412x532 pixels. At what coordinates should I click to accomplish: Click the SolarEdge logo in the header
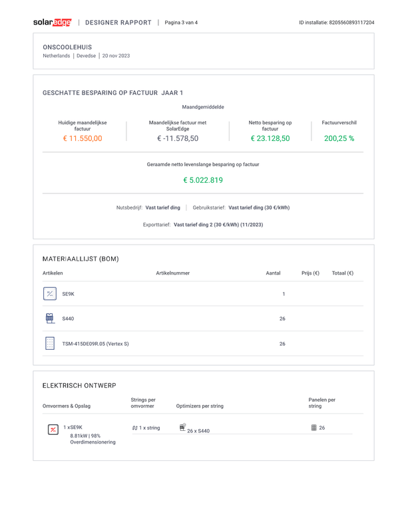(52, 23)
